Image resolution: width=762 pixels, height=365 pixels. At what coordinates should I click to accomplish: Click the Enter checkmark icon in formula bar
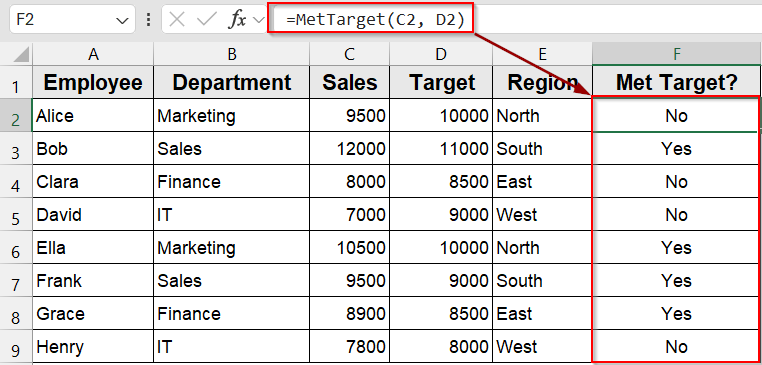207,20
